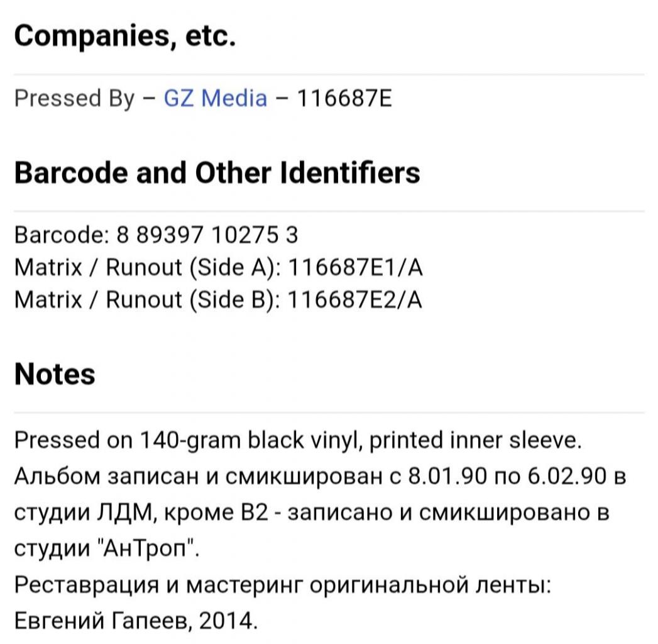Viewport: 658px width, 644px height.
Task: Click the 'студии ЛДМ, кроме B2' note line
Action: 312,513
